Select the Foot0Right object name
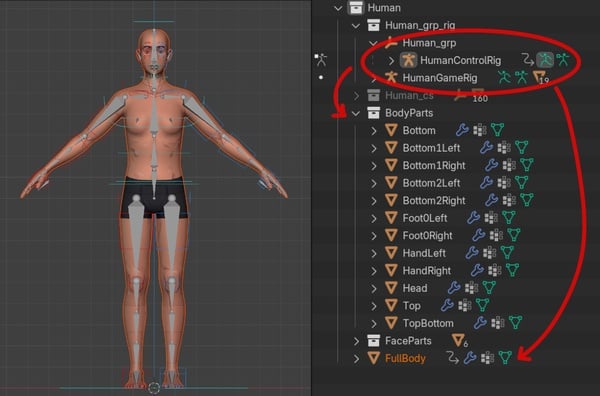 (427, 235)
